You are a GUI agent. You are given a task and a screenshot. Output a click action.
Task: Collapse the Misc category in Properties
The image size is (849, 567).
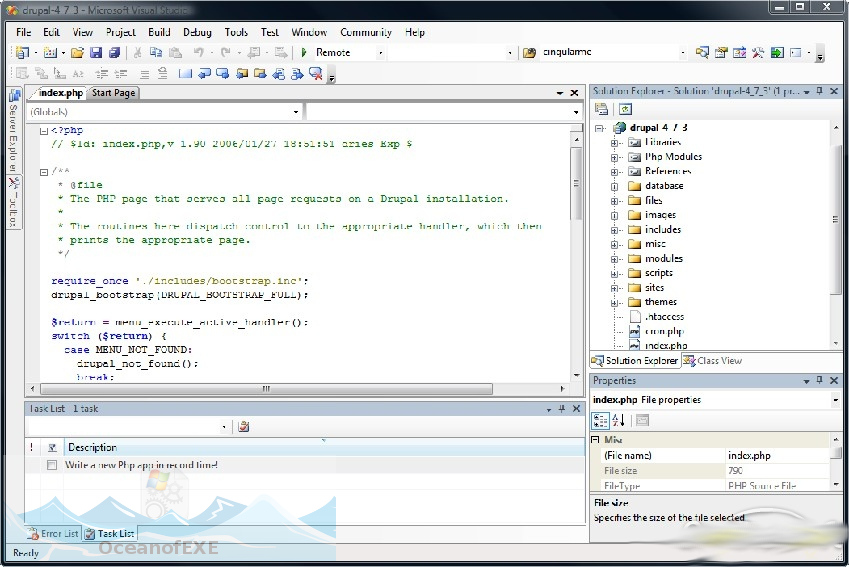coord(596,439)
